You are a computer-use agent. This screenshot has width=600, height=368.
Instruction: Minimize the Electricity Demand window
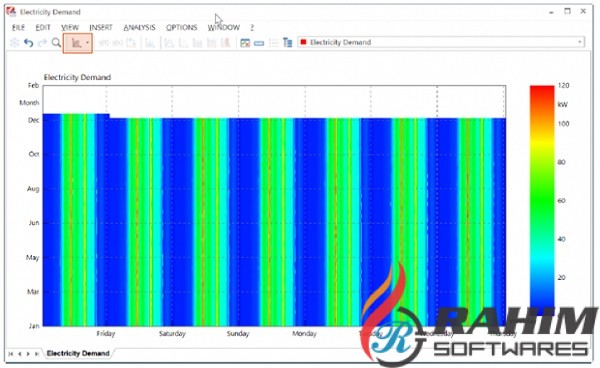point(551,12)
